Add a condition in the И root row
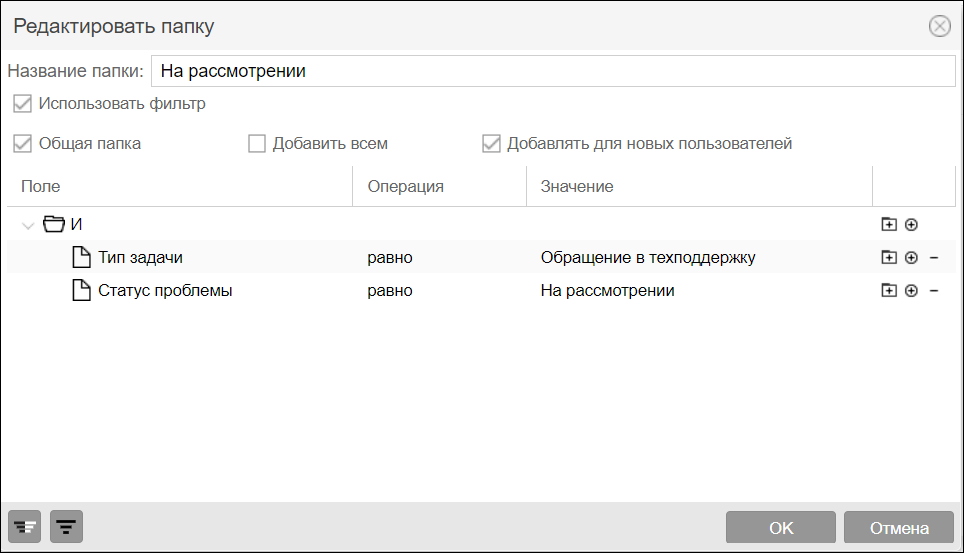964x553 pixels. 911,225
